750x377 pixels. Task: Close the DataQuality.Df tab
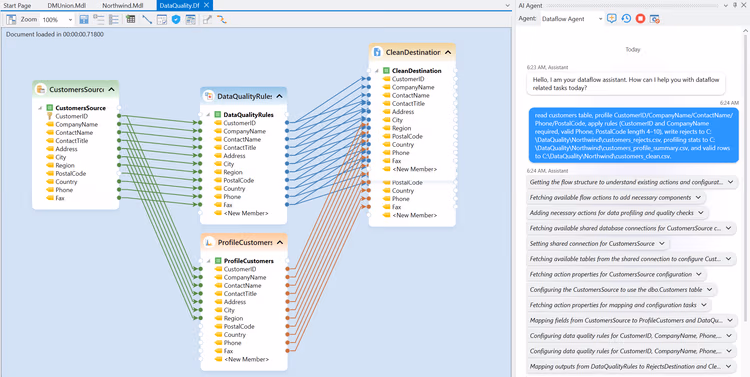[206, 5]
